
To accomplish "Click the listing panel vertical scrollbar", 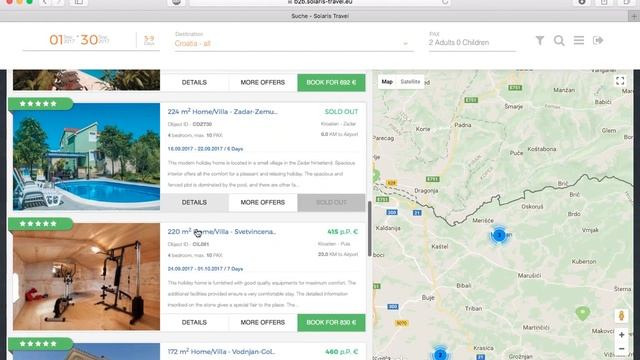I will [x=369, y=229].
